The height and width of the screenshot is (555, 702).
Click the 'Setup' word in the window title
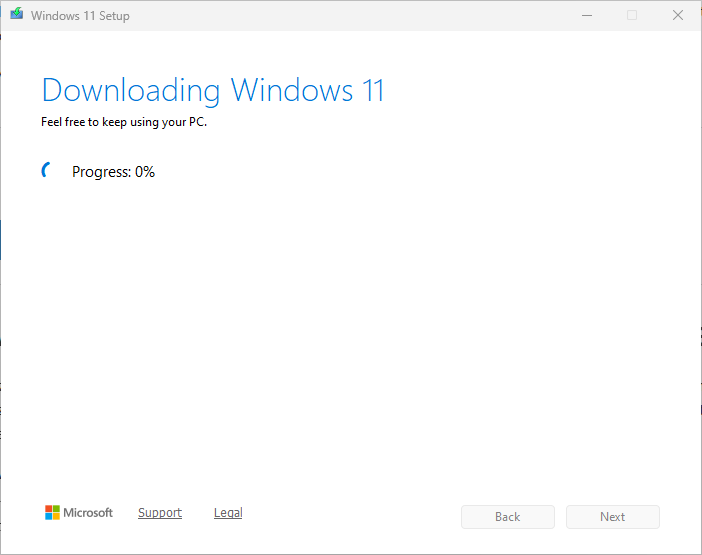pos(114,16)
